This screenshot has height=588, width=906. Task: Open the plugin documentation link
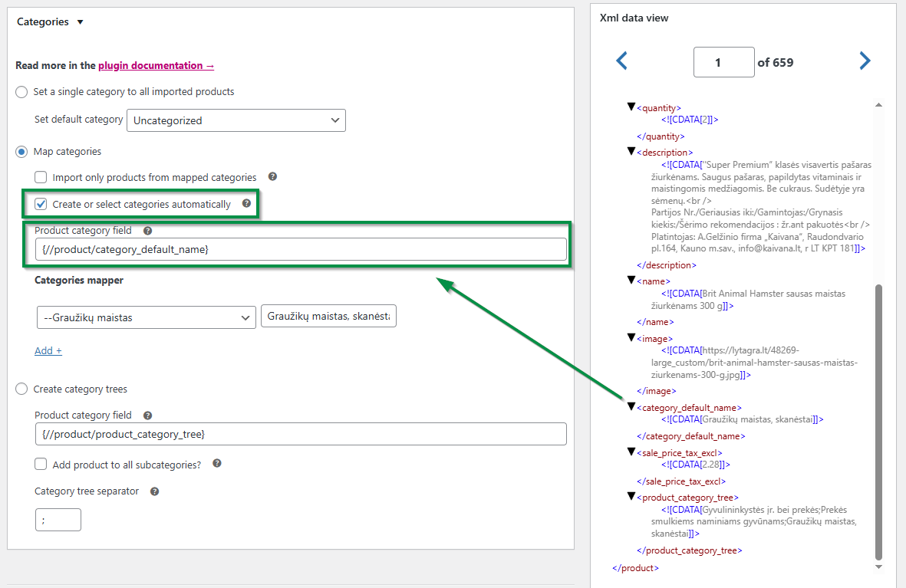click(156, 65)
